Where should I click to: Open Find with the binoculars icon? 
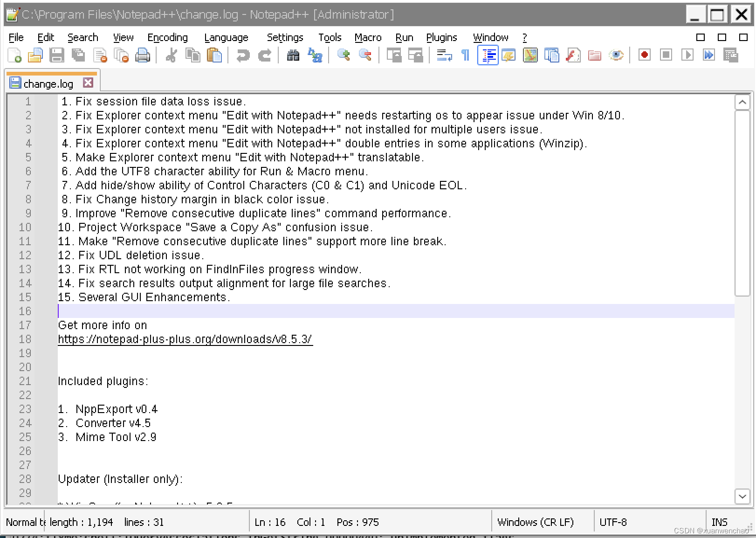[293, 55]
